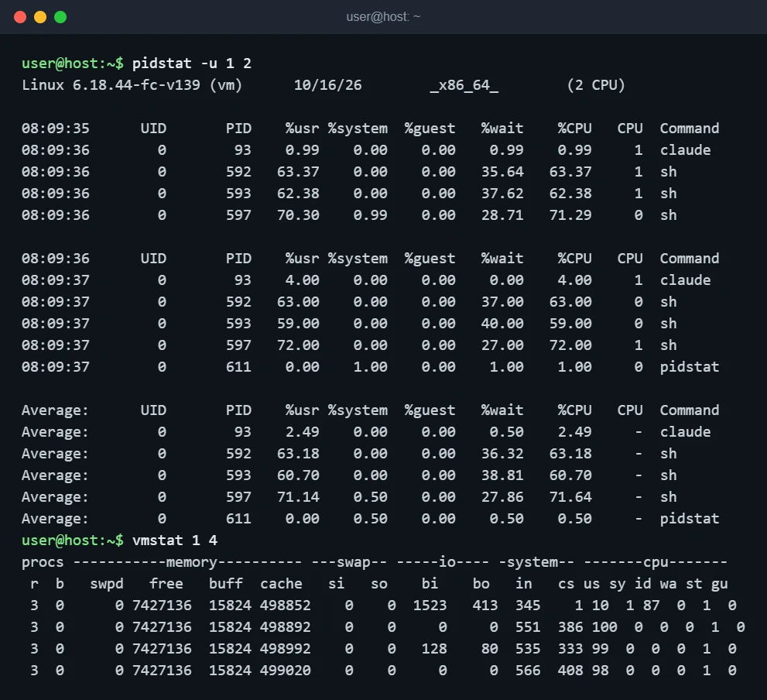
Task: Click the bi value 1523
Action: coord(430,606)
